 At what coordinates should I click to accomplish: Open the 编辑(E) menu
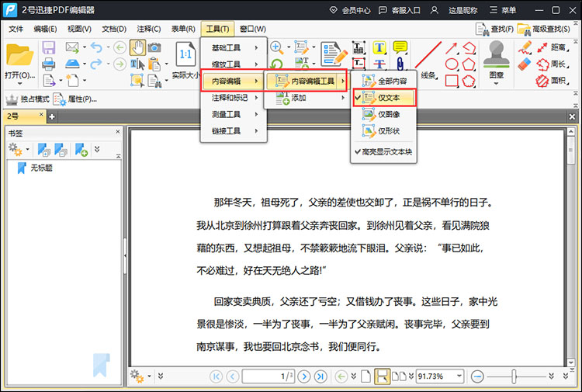(x=45, y=29)
